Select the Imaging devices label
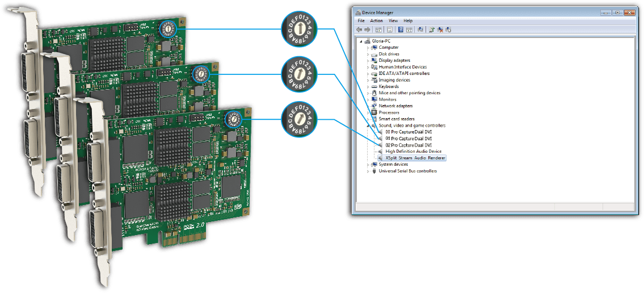This screenshot has height=293, width=644. click(394, 80)
